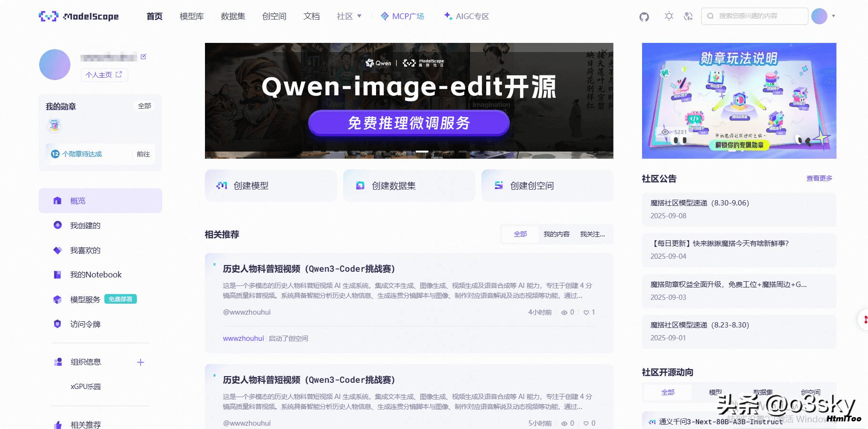Go to AIGC专区 page

click(x=466, y=16)
